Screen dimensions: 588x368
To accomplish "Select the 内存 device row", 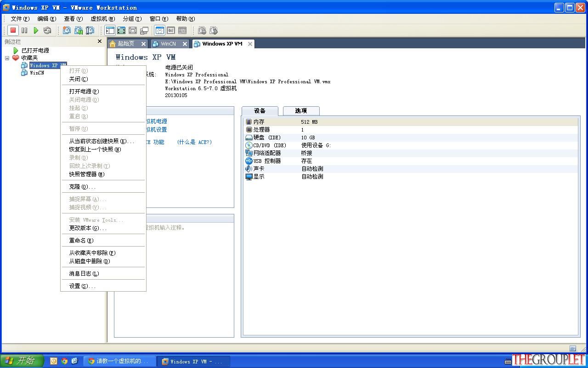I will 411,122.
